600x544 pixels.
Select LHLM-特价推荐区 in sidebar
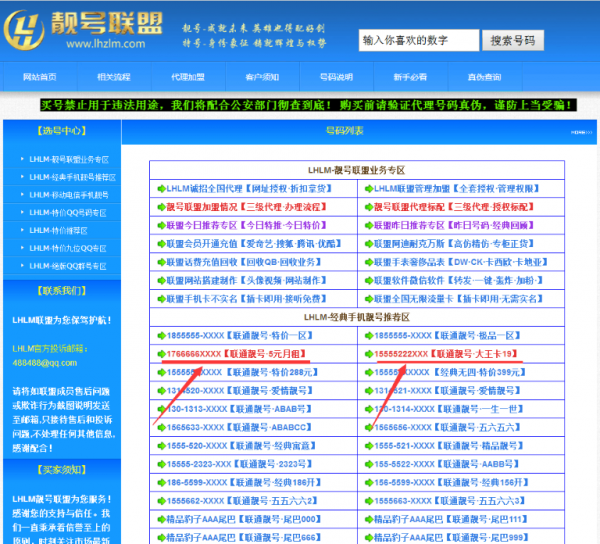[x=59, y=230]
